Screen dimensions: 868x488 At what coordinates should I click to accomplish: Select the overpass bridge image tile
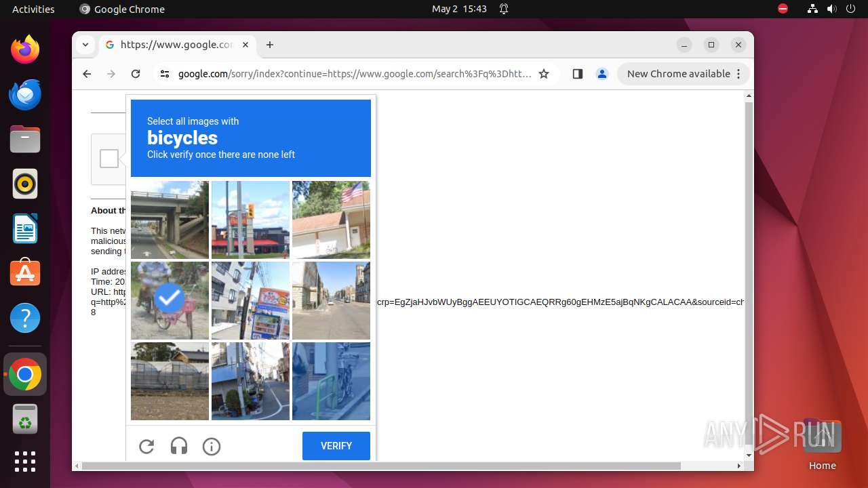170,220
